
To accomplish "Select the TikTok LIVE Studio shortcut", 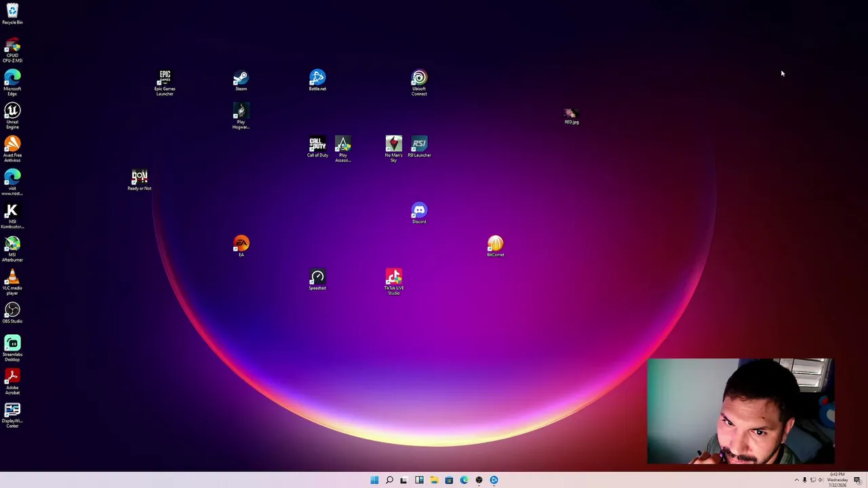I will 394,282.
